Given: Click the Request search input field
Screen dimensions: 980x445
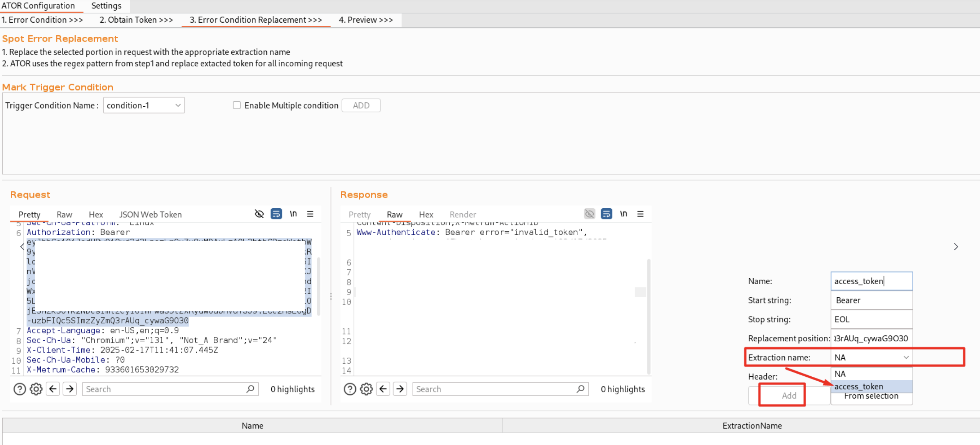Looking at the screenshot, I should pyautogui.click(x=165, y=389).
